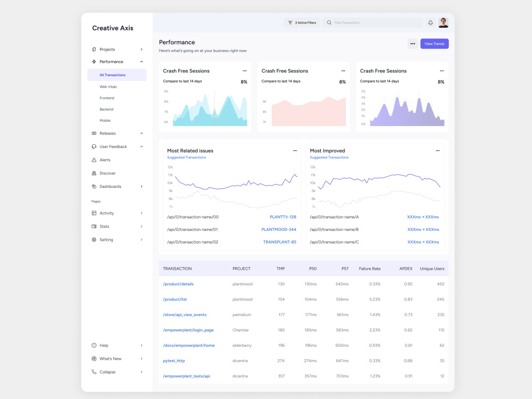This screenshot has width=532, height=399.
Task: Click the APDEX column header
Action: [406, 269]
